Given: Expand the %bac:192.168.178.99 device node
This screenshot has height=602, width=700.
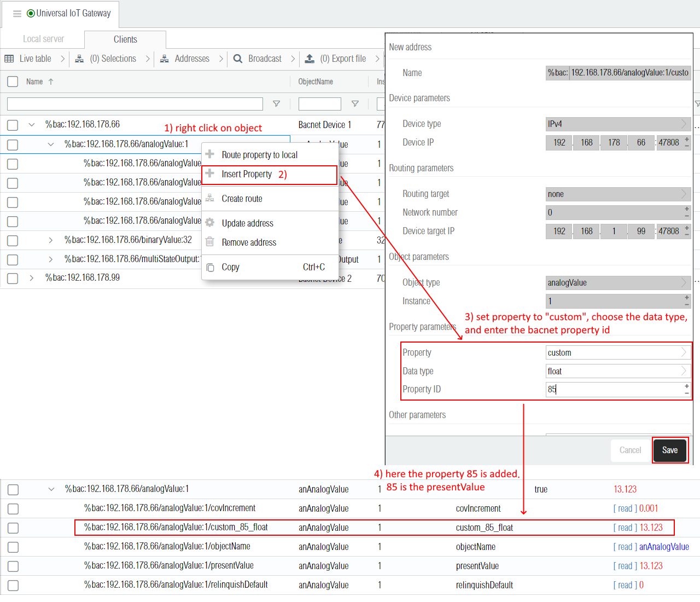Looking at the screenshot, I should [32, 278].
